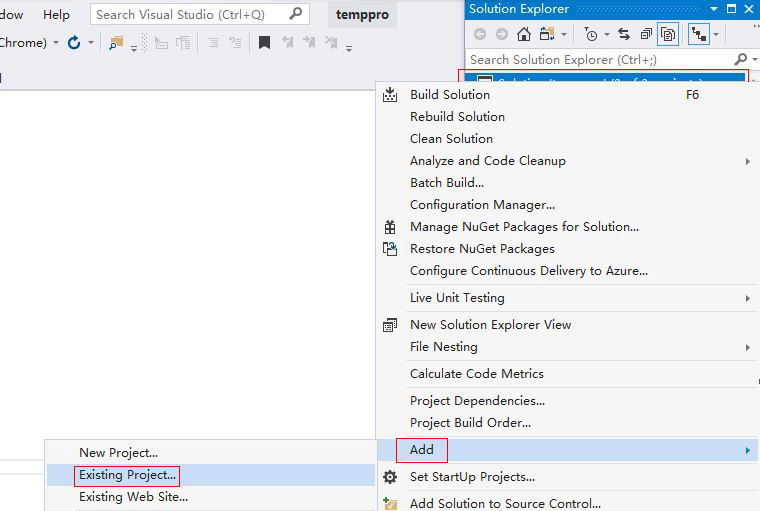Click Switch Views folder icon

click(x=547, y=34)
